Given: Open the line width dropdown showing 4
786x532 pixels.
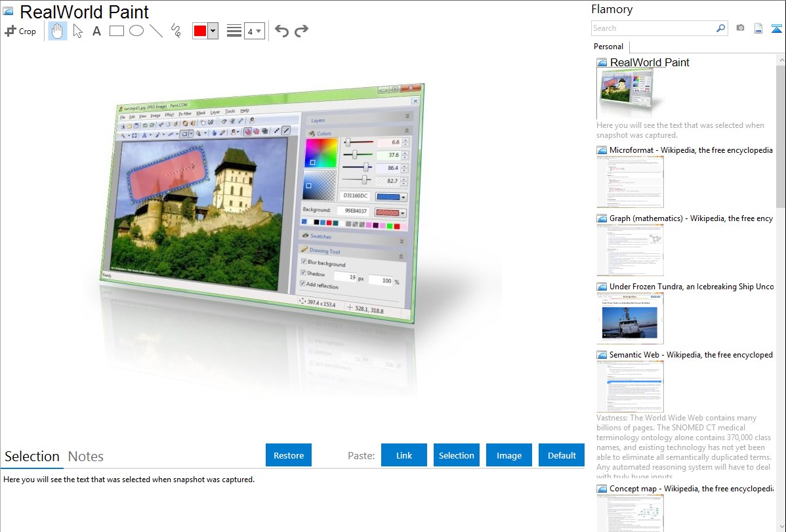Looking at the screenshot, I should [254, 31].
